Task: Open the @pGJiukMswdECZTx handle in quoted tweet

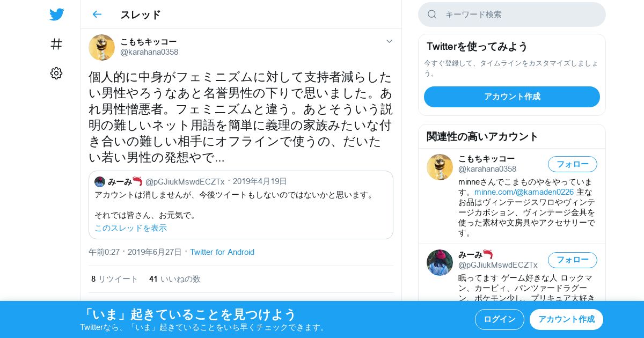Action: pyautogui.click(x=185, y=182)
